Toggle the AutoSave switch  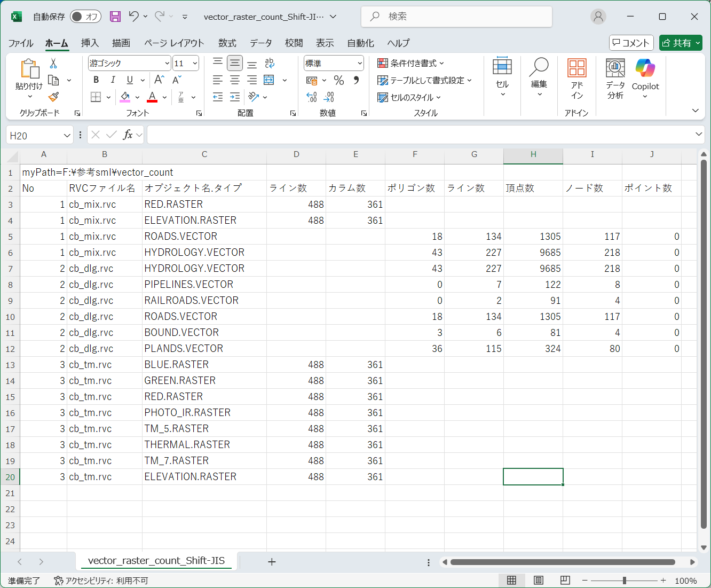coord(85,17)
